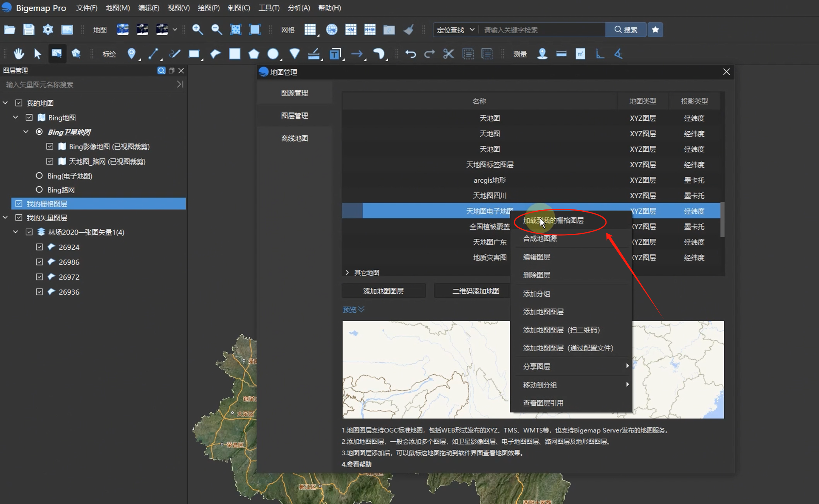Open the 定位查找 dropdown

[x=456, y=29]
